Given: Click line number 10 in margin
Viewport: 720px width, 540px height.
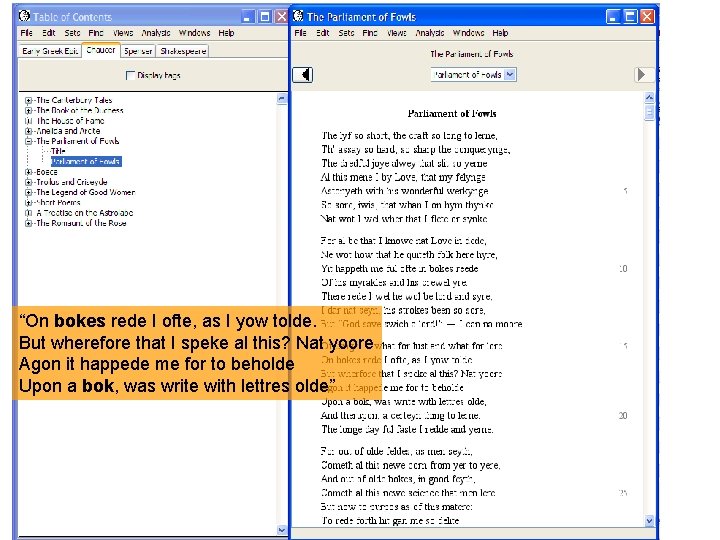Looking at the screenshot, I should [623, 269].
